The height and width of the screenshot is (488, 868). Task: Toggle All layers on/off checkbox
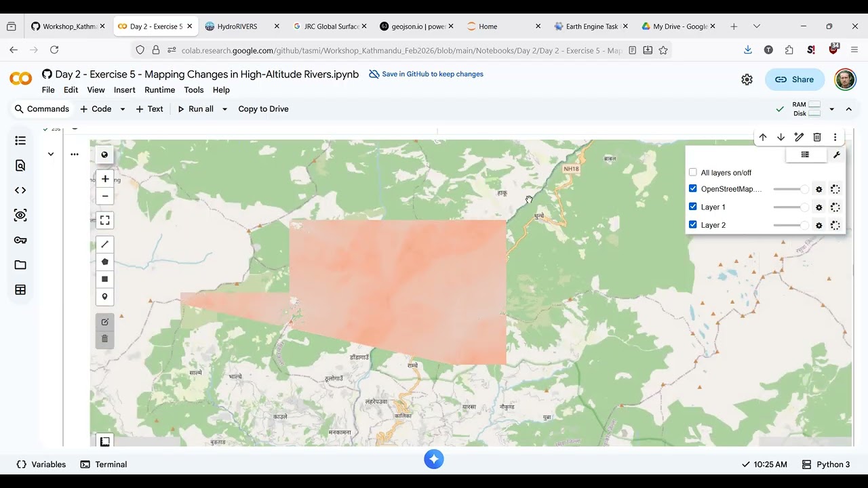pos(692,172)
